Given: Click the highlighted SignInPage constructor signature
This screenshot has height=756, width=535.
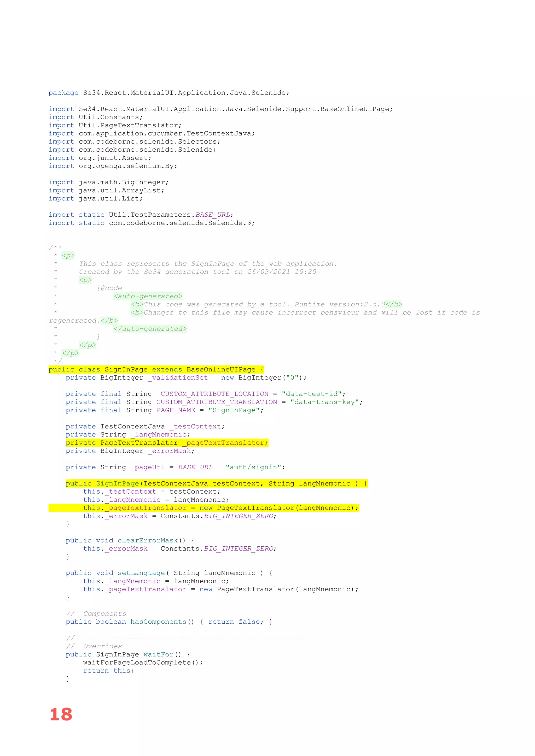Looking at the screenshot, I should pyautogui.click(x=217, y=483).
